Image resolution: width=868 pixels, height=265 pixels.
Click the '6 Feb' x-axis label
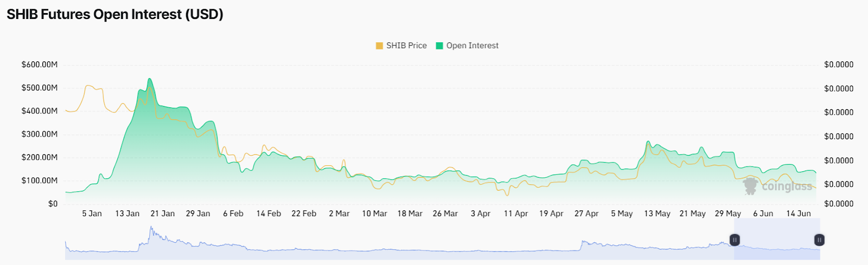tap(233, 214)
